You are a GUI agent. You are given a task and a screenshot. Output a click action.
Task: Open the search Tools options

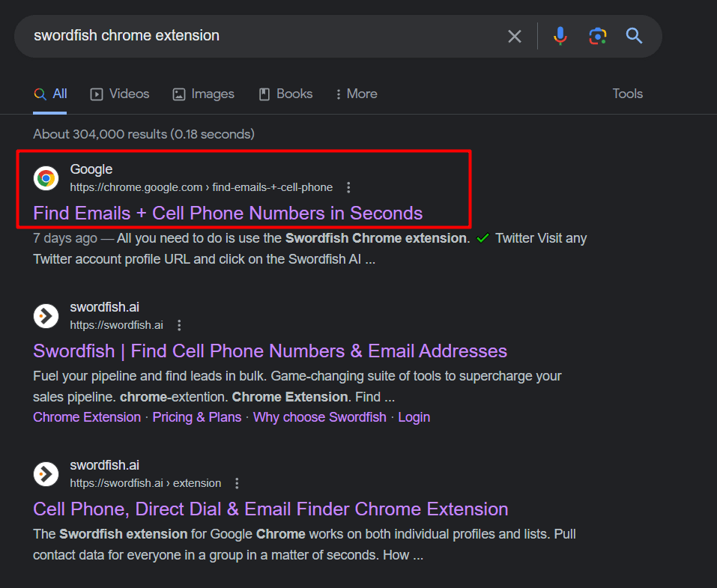point(627,94)
